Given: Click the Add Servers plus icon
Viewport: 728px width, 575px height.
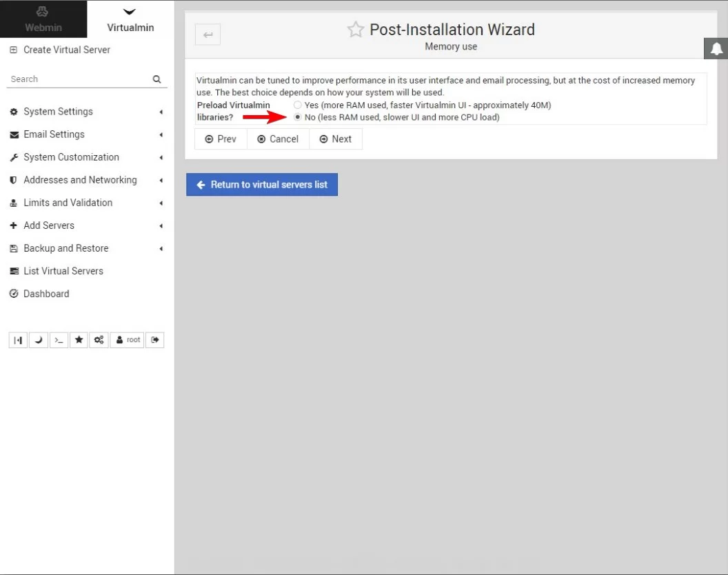Looking at the screenshot, I should pyautogui.click(x=14, y=225).
